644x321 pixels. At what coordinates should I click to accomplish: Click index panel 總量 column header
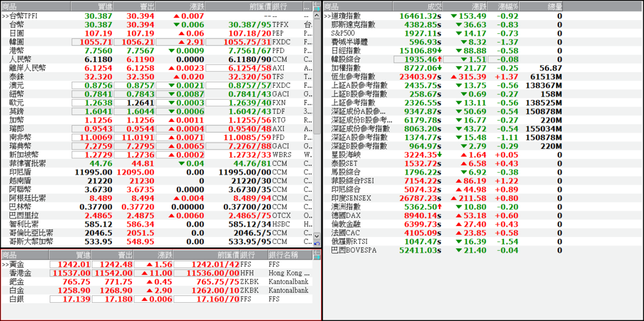(x=541, y=6)
